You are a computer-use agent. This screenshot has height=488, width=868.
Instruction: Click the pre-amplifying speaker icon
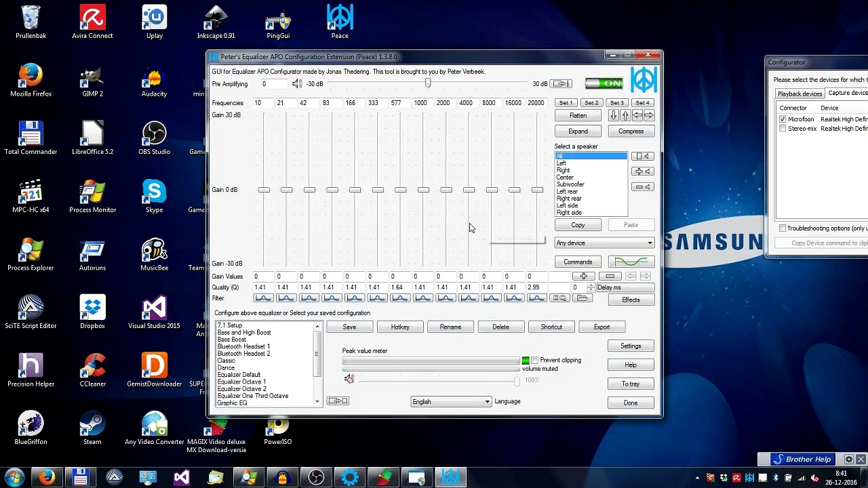point(297,83)
